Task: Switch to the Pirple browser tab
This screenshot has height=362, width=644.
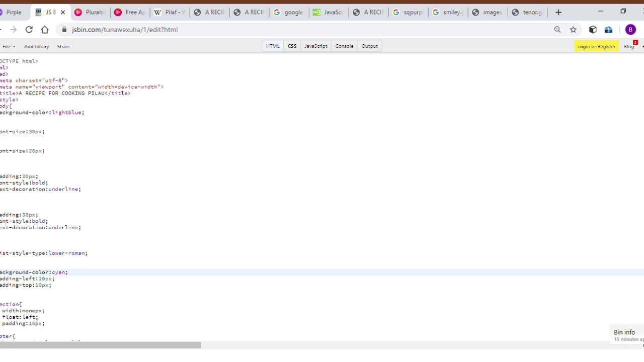Action: click(x=13, y=12)
